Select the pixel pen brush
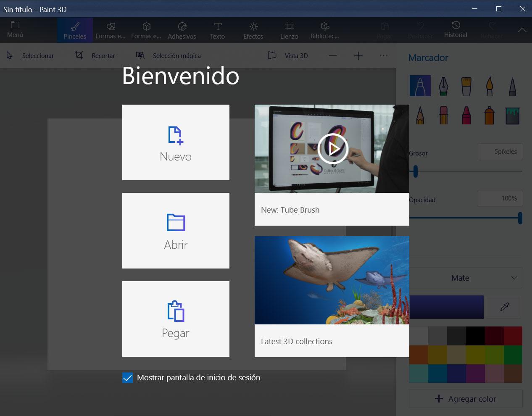The width and height of the screenshot is (532, 416). click(x=513, y=86)
